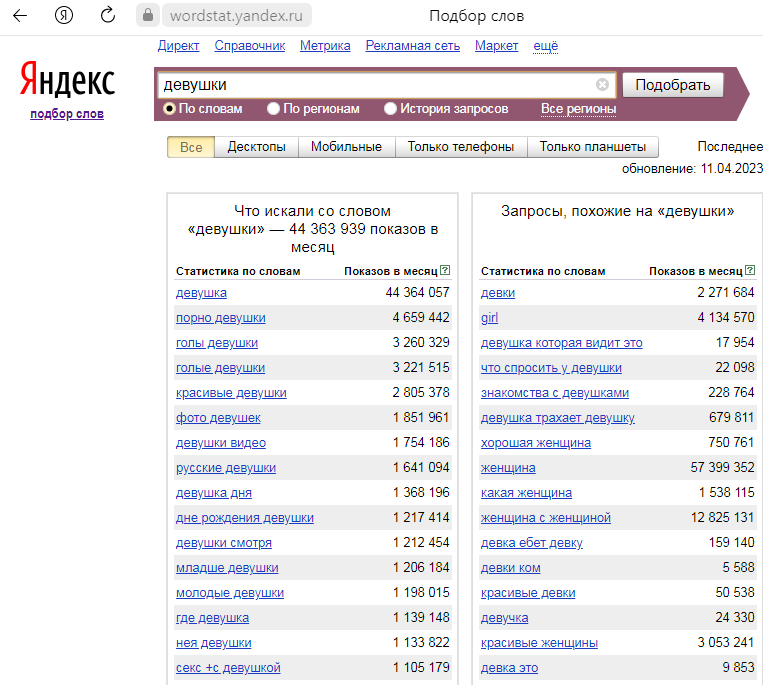
Task: Open the 'русские девушки' query link
Action: (226, 468)
